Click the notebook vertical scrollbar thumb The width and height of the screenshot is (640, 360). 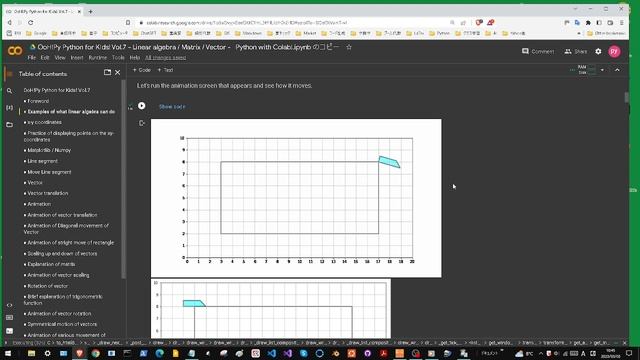click(627, 98)
